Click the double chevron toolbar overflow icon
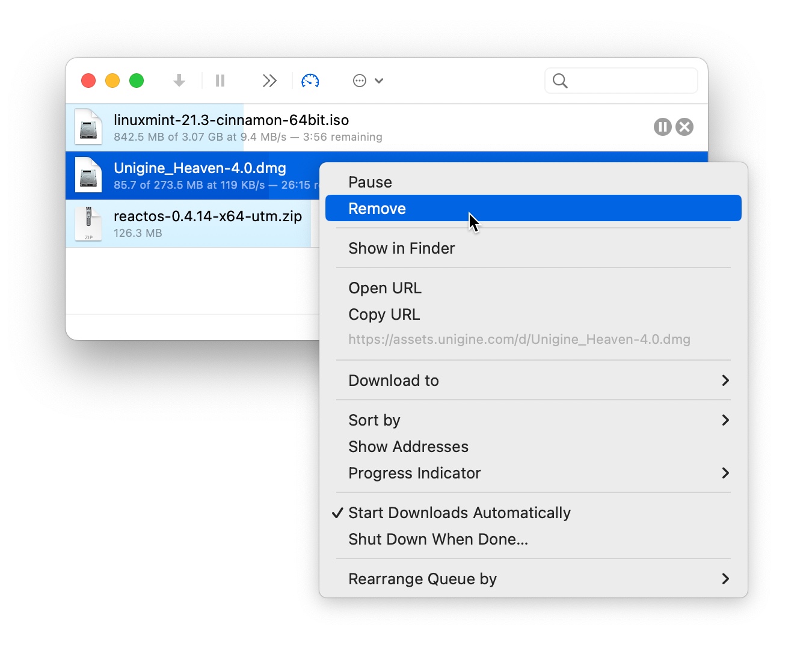The image size is (812, 663). click(269, 81)
